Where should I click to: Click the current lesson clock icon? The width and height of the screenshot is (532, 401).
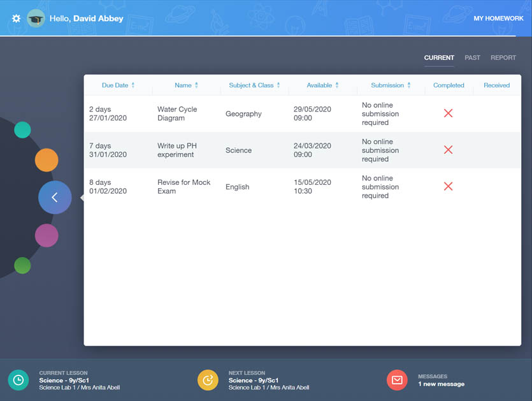click(18, 380)
